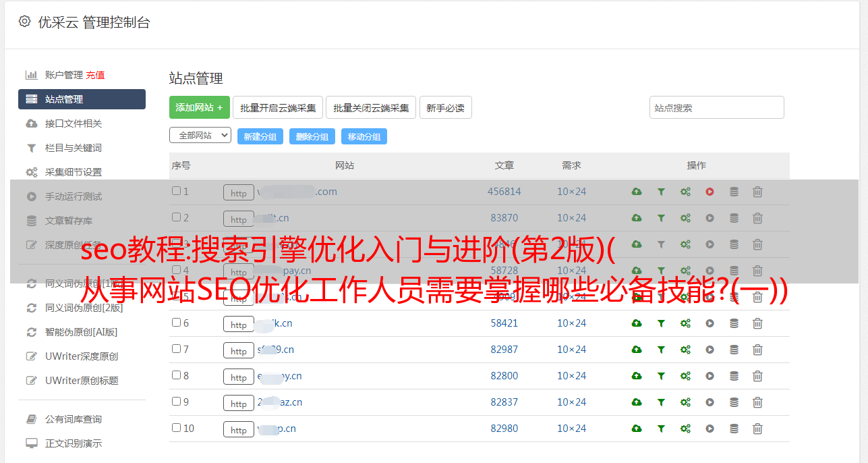Click the red running play icon in row 1
Screen dimensions: 868x463
point(710,192)
